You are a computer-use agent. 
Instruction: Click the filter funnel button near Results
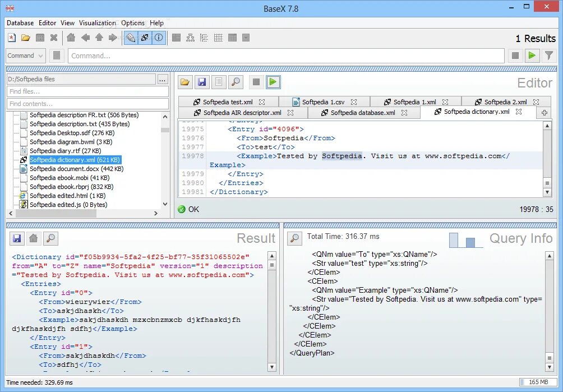coord(548,56)
